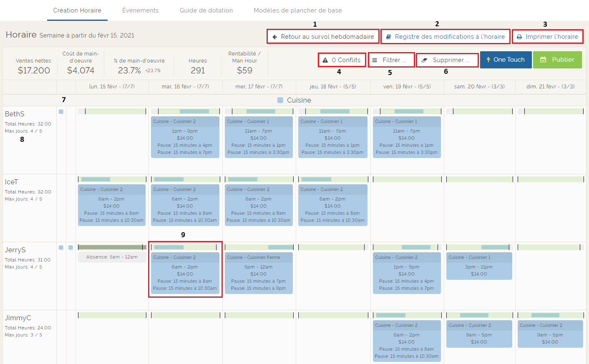Expand the 0 Conflits panel

342,60
